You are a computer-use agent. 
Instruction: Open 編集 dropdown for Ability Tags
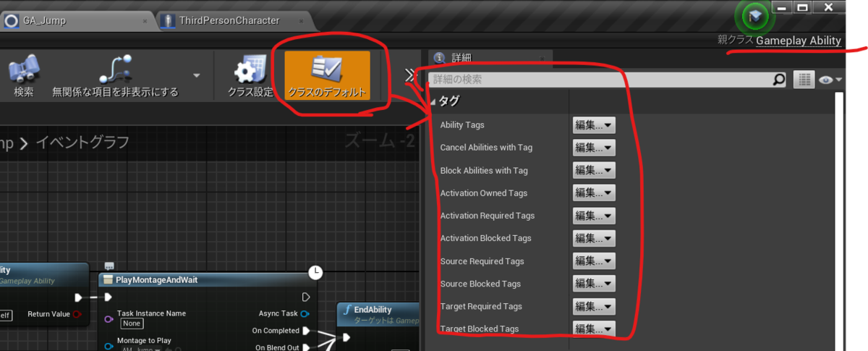click(x=594, y=125)
